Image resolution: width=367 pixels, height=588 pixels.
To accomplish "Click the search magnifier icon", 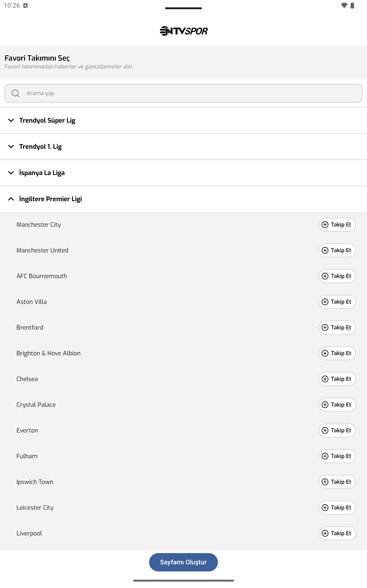I will pos(16,93).
